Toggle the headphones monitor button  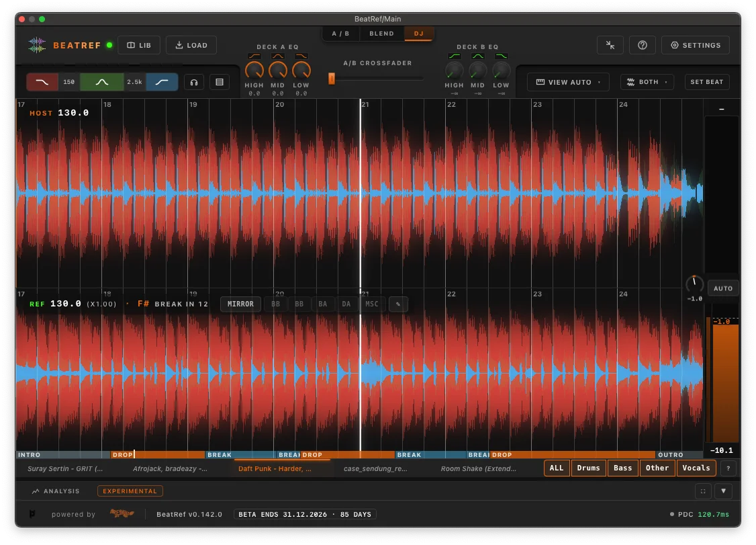point(194,82)
